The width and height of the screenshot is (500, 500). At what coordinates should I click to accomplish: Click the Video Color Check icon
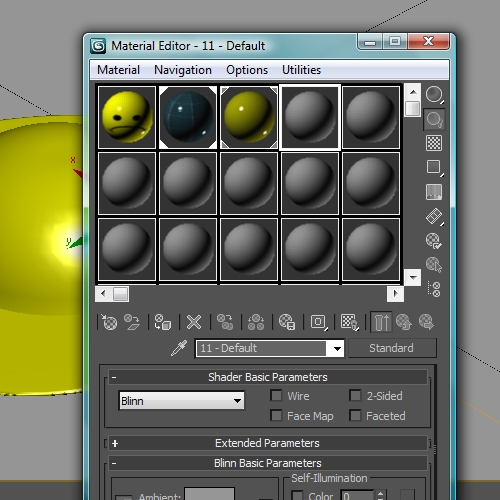click(434, 192)
